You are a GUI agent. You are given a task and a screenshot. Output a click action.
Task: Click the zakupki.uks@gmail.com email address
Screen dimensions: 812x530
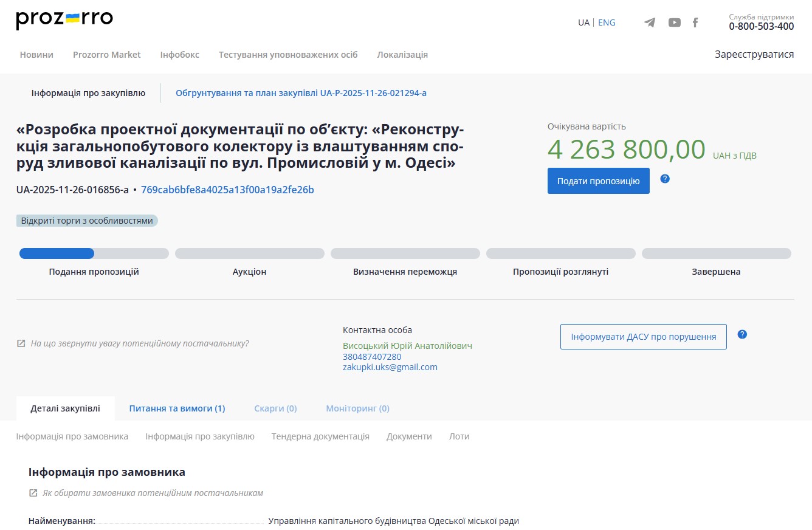coord(390,367)
